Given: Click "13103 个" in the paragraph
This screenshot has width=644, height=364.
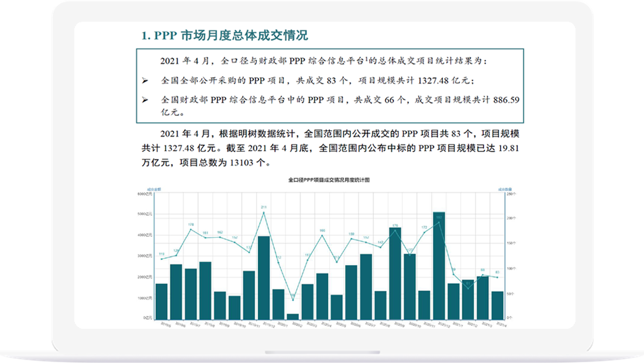Looking at the screenshot, I should click(247, 162).
